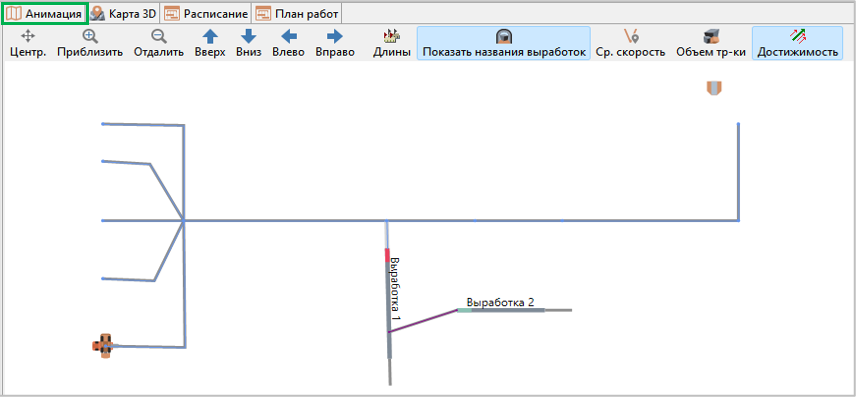Select the Выработка 2 label
This screenshot has height=398, width=857.
click(500, 302)
